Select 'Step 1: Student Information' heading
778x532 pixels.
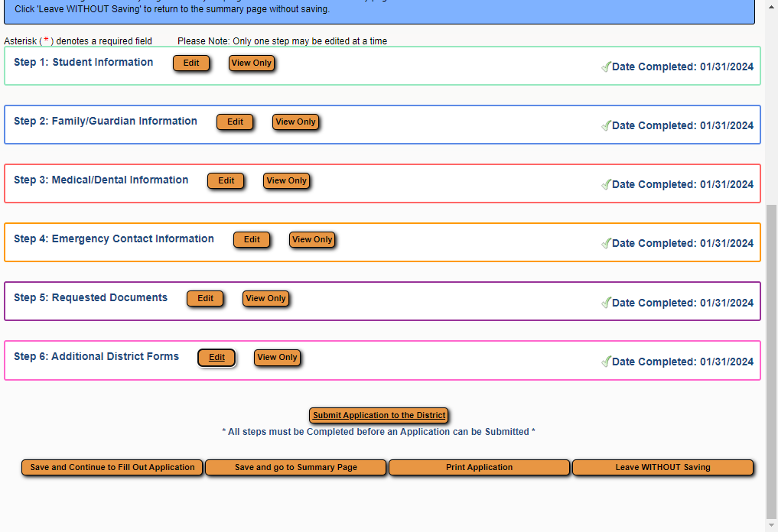[x=83, y=62]
